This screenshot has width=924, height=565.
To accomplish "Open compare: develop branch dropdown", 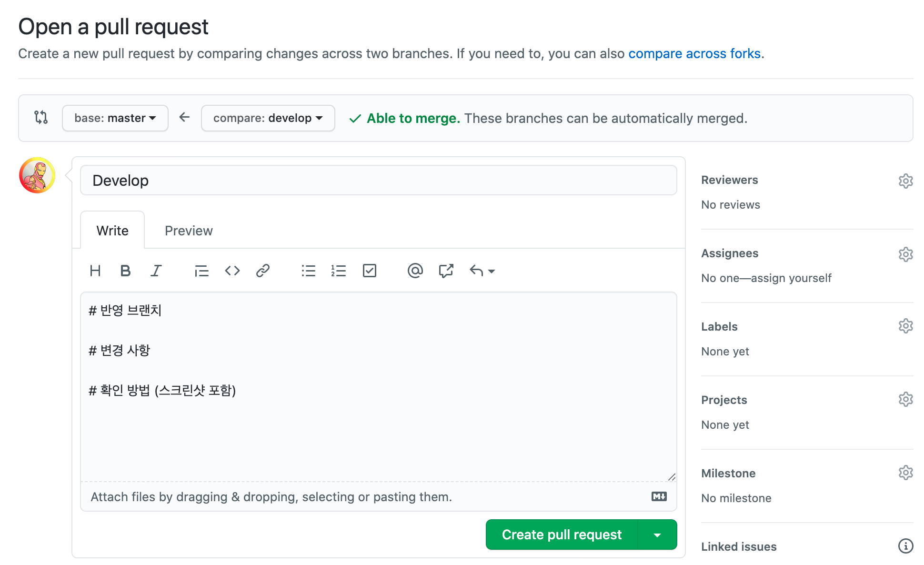I will point(268,118).
